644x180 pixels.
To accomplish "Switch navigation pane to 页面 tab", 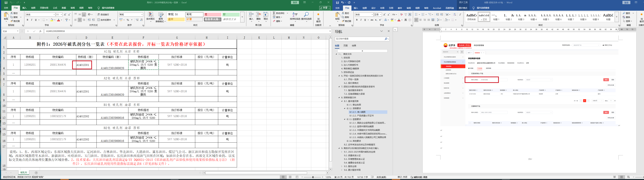I will pos(346,46).
